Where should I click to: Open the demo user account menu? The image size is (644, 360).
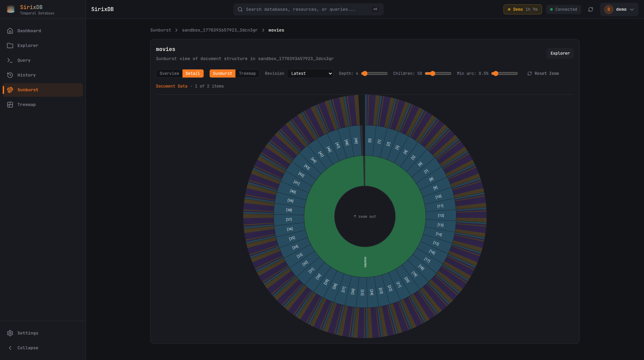619,9
